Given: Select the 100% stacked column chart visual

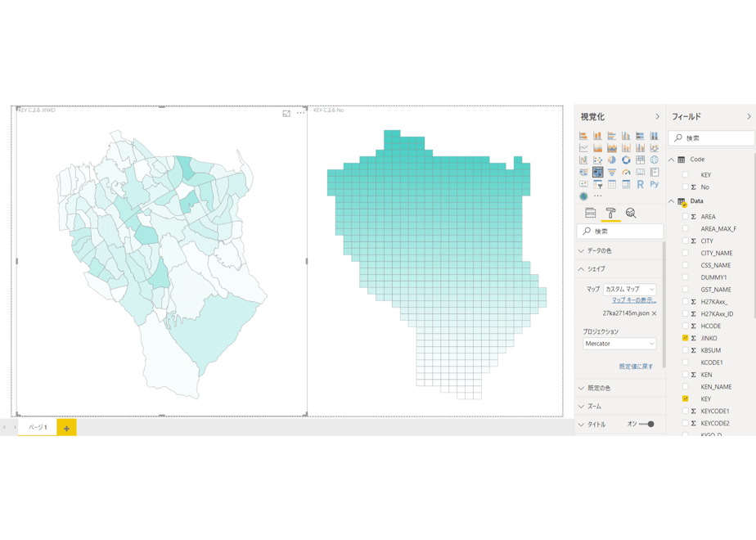Looking at the screenshot, I should point(655,136).
